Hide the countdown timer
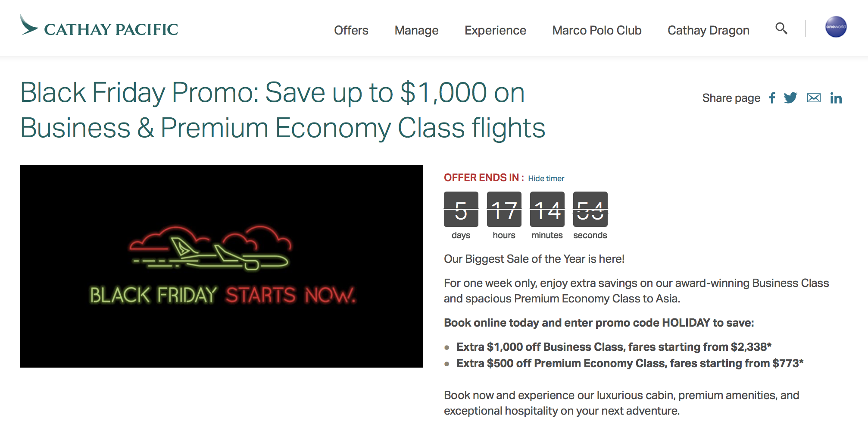 (546, 178)
